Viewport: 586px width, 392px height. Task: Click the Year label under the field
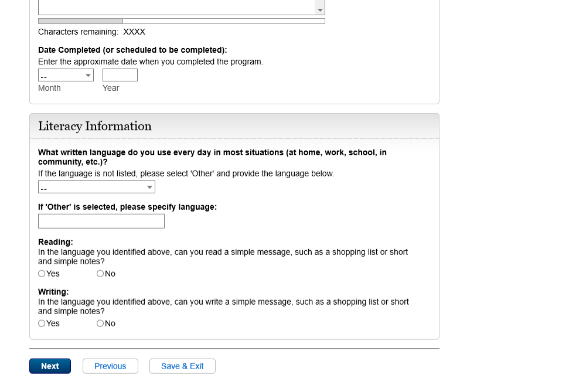(x=111, y=88)
